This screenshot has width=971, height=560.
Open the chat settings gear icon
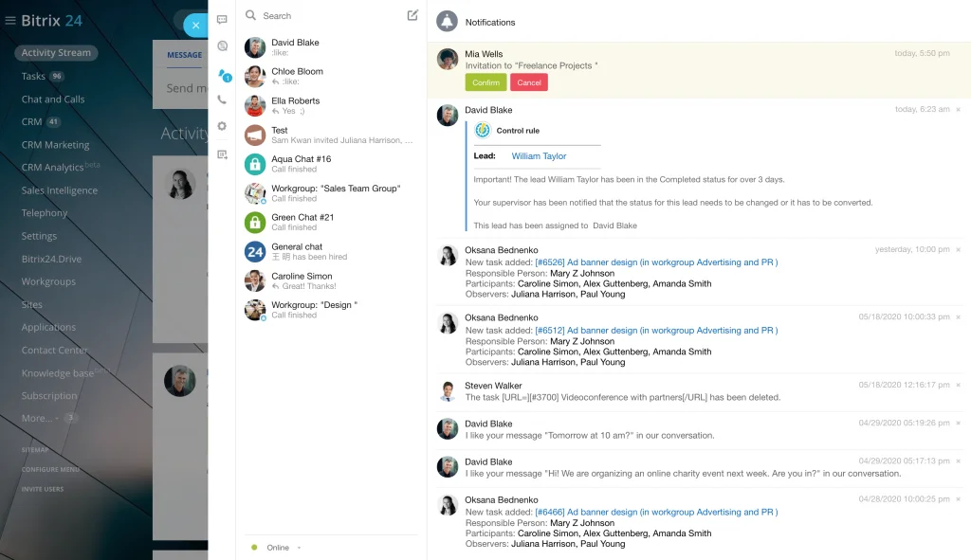222,127
